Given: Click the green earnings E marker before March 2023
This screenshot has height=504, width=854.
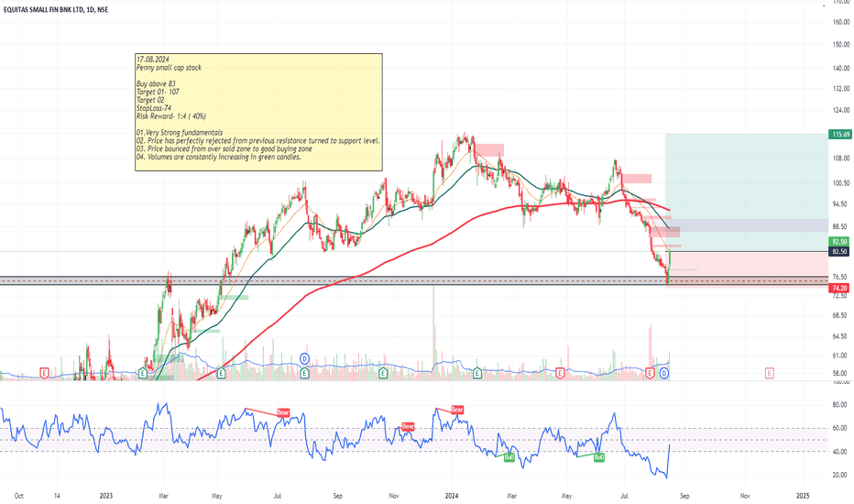Looking at the screenshot, I should pyautogui.click(x=143, y=373).
